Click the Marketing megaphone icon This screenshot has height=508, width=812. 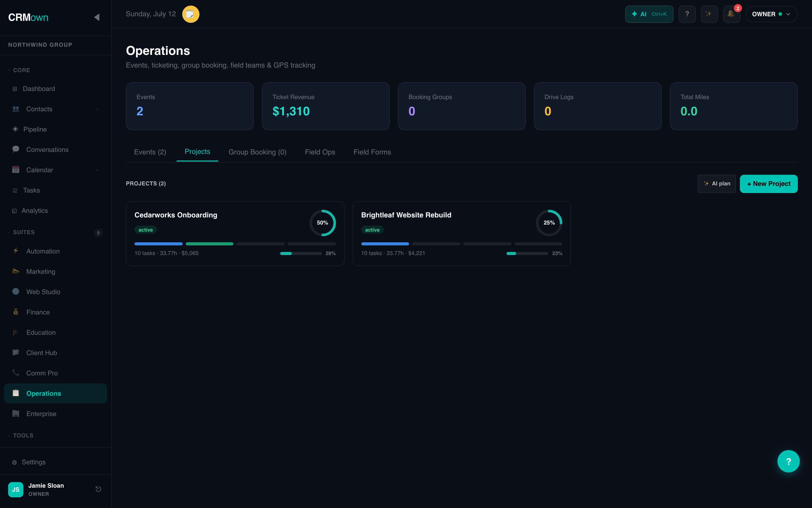click(15, 271)
